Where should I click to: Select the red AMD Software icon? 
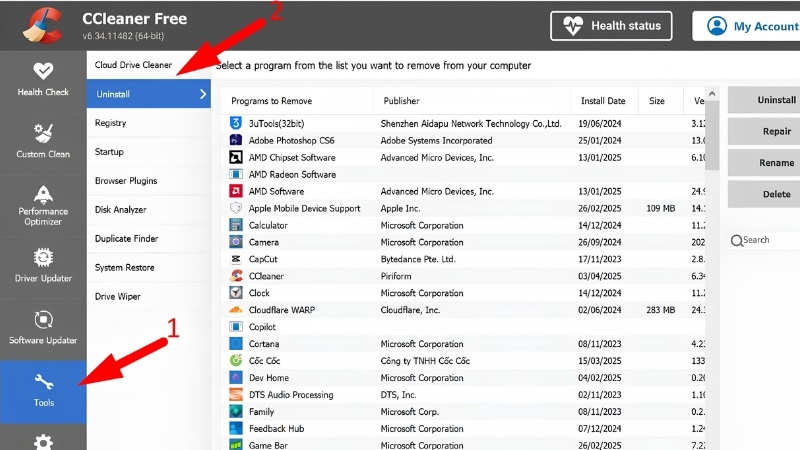[x=236, y=191]
